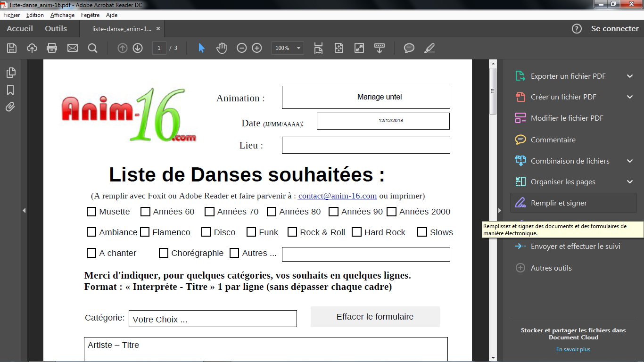644x362 pixels.
Task: Check the Chorégraphie checkbox
Action: pos(164,253)
